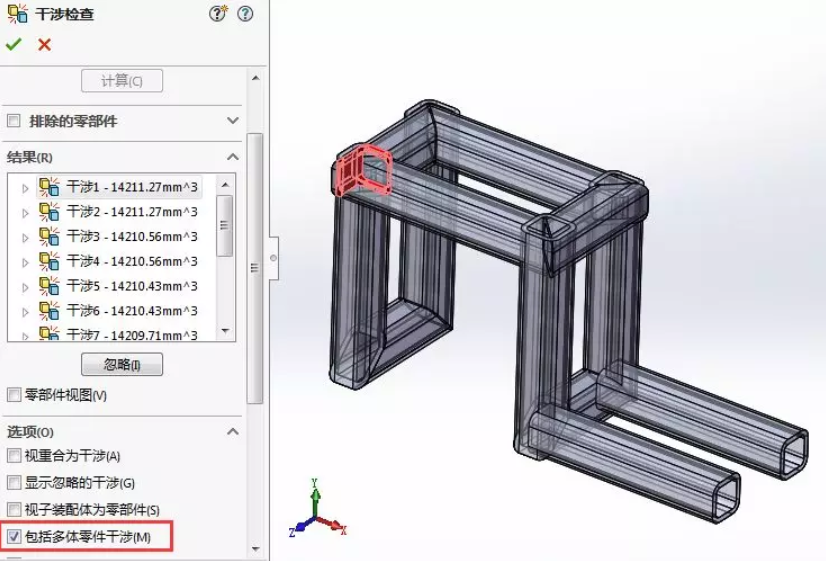Expand the 干涉3 tree arrow
826x561 pixels.
click(x=25, y=238)
